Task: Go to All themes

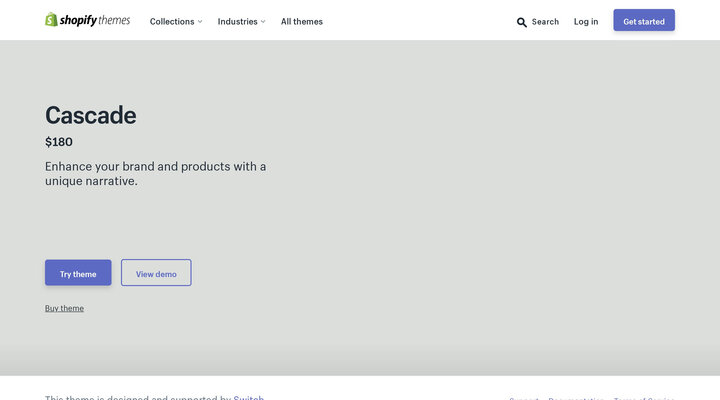Action: [302, 21]
